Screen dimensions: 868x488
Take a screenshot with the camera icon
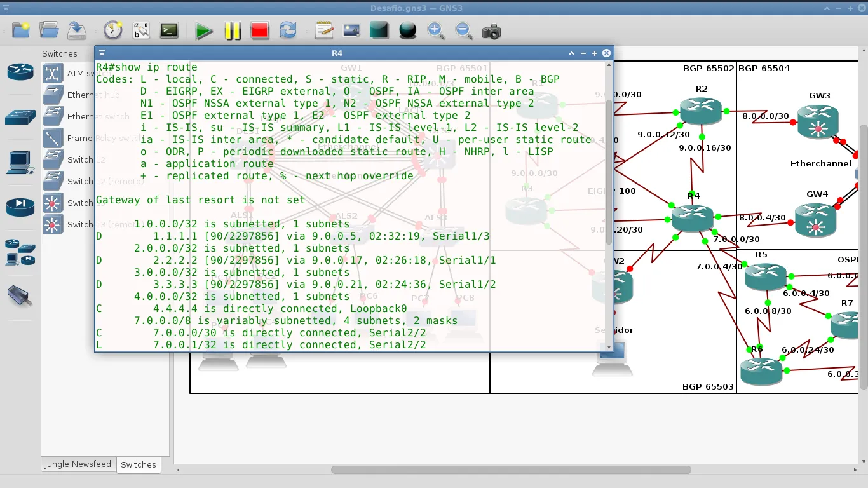click(x=491, y=30)
